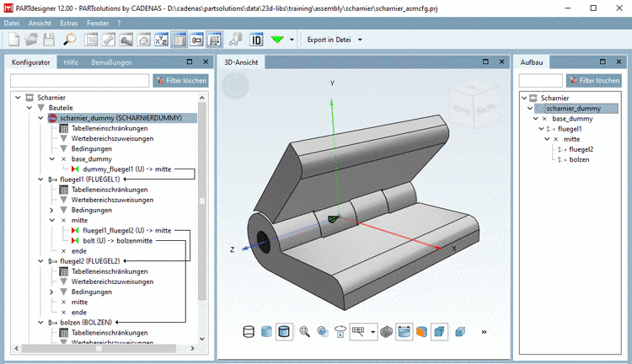The height and width of the screenshot is (364, 632).
Task: Select dummy_fluegel1 (U) -> mitte connection
Action: (x=126, y=169)
